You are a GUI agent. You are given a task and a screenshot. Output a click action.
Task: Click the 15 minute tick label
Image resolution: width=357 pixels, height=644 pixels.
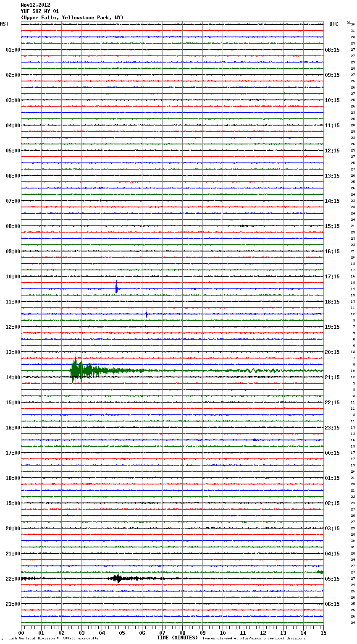[323, 633]
